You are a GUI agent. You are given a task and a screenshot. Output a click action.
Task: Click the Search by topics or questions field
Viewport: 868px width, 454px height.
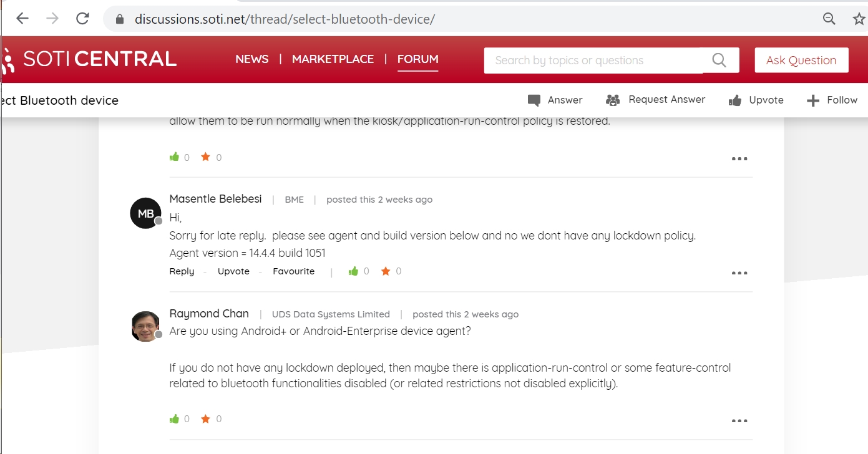pos(593,60)
